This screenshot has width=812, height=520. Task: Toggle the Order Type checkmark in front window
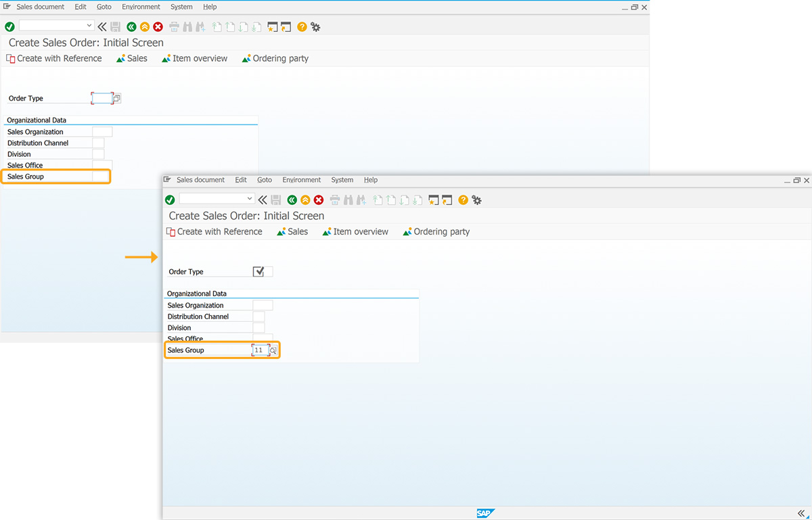pos(258,272)
